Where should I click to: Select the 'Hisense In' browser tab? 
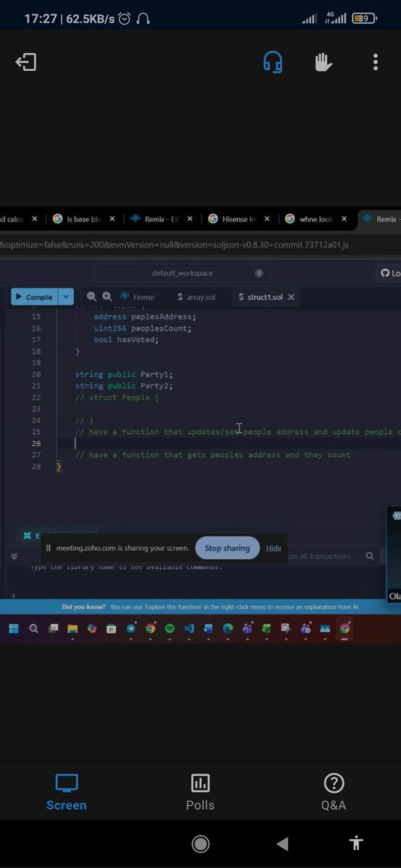coord(238,219)
